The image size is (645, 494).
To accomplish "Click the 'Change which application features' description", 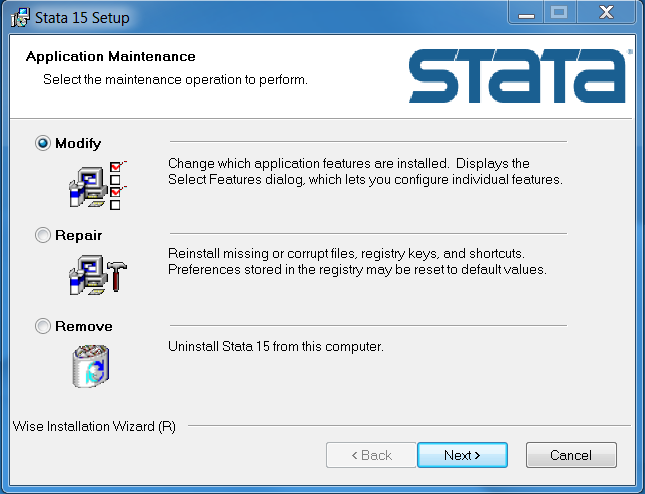I will pyautogui.click(x=365, y=172).
